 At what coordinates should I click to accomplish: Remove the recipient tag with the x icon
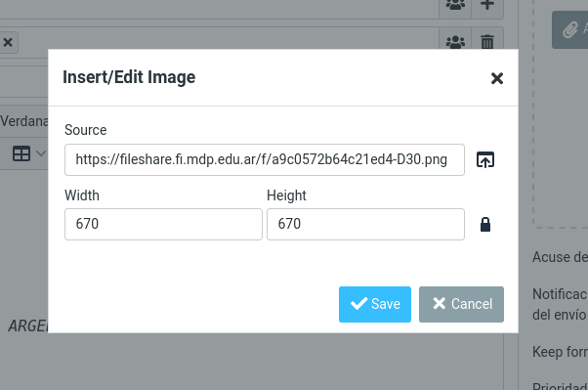pyautogui.click(x=8, y=42)
